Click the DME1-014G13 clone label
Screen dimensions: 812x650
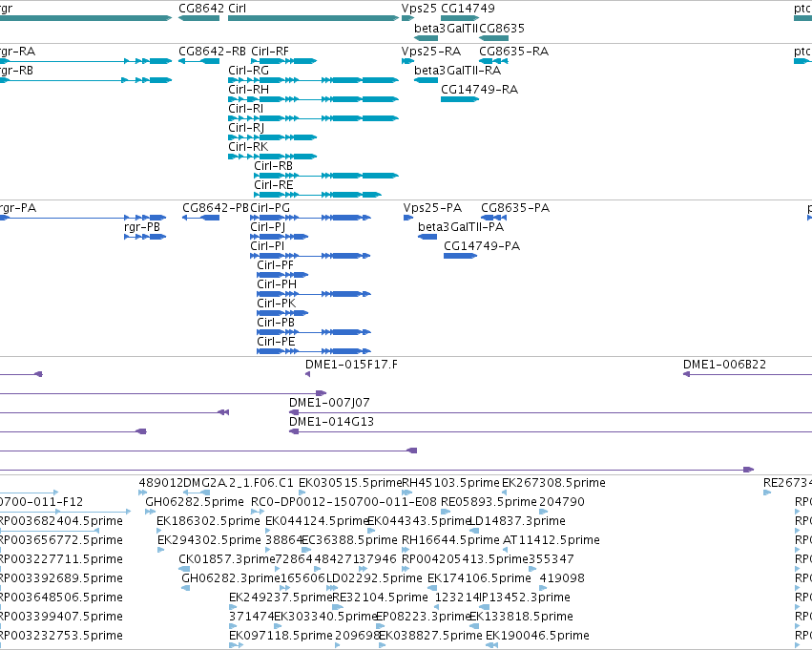tap(331, 422)
